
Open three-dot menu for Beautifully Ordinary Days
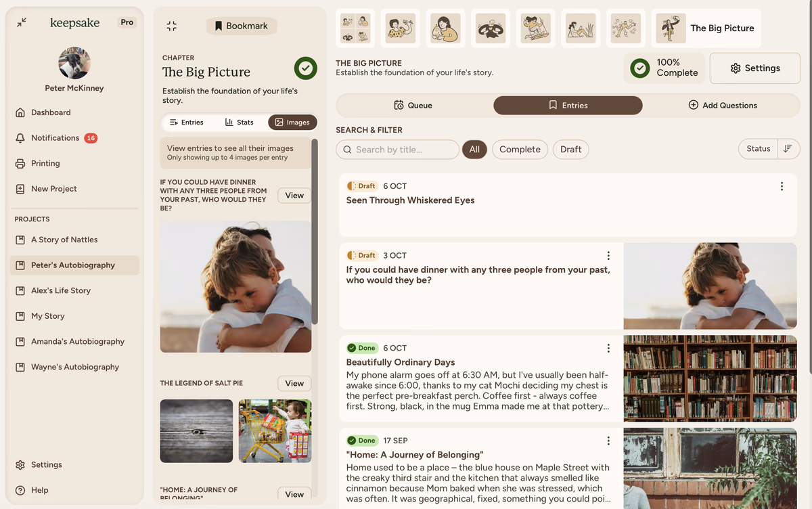click(608, 348)
